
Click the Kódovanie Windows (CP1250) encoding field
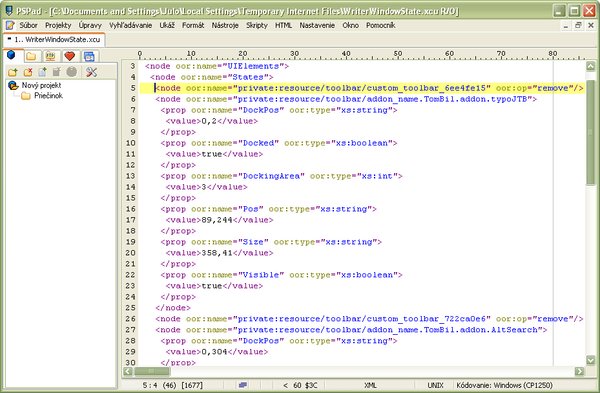(x=504, y=385)
